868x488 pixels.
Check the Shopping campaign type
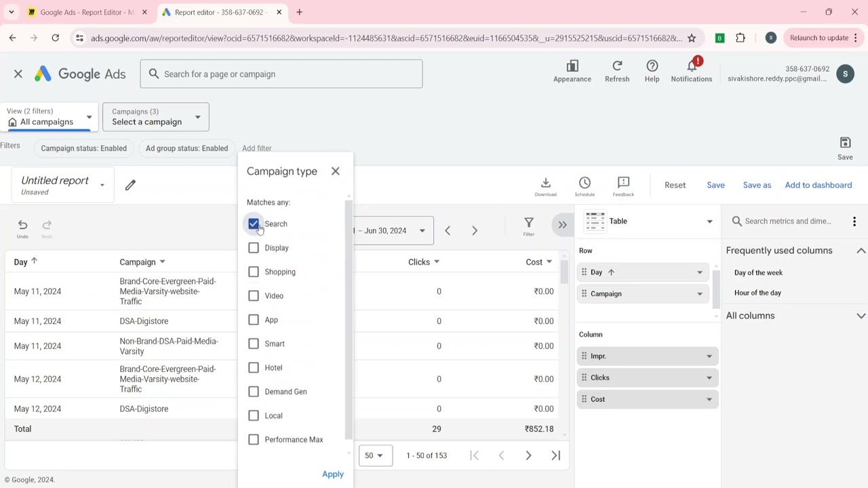click(x=254, y=272)
